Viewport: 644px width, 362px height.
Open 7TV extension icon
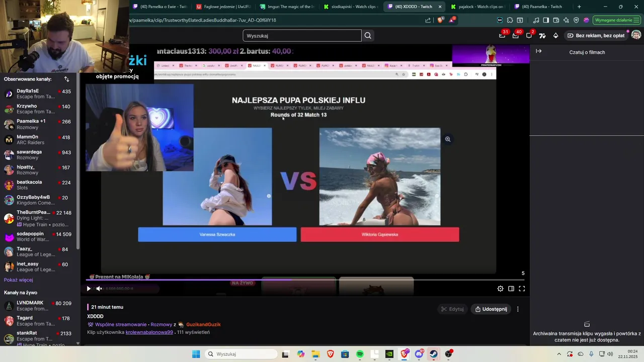pos(542,35)
